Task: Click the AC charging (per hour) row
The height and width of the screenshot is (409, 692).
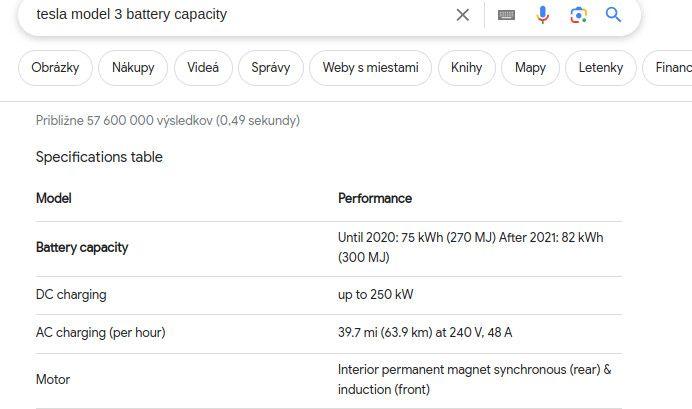Action: click(x=100, y=332)
